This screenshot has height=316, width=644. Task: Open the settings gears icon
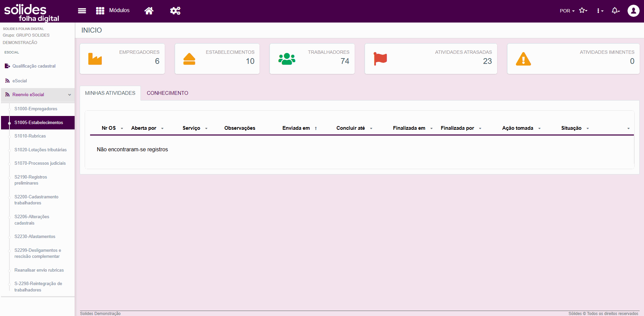(175, 11)
